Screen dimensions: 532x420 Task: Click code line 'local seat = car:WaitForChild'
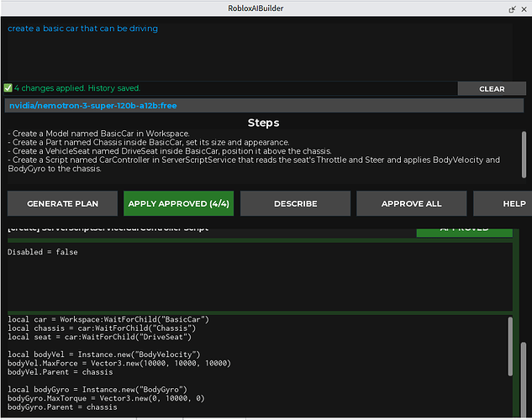pyautogui.click(x=99, y=337)
